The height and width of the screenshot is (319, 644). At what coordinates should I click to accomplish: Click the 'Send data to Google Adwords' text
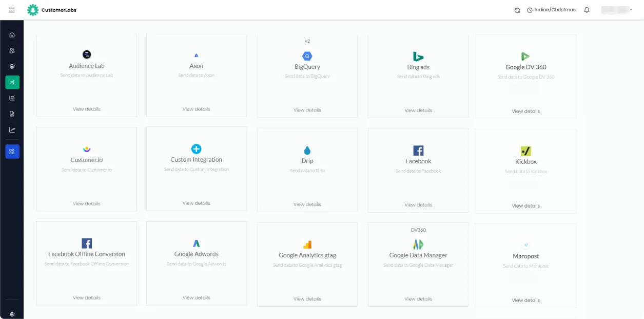coord(197,264)
